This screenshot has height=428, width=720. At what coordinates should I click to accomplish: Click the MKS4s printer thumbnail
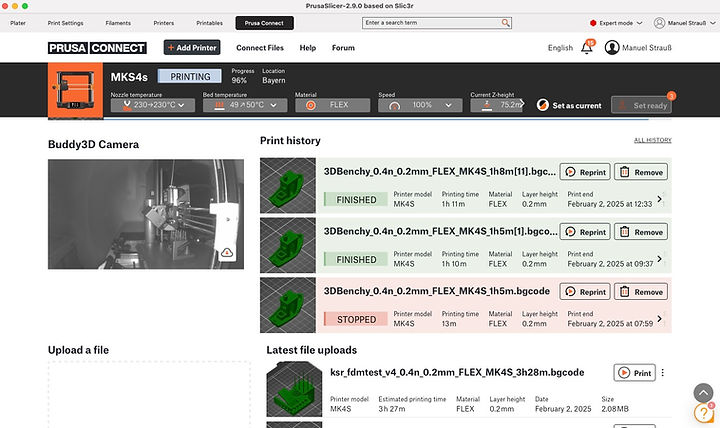(75, 90)
